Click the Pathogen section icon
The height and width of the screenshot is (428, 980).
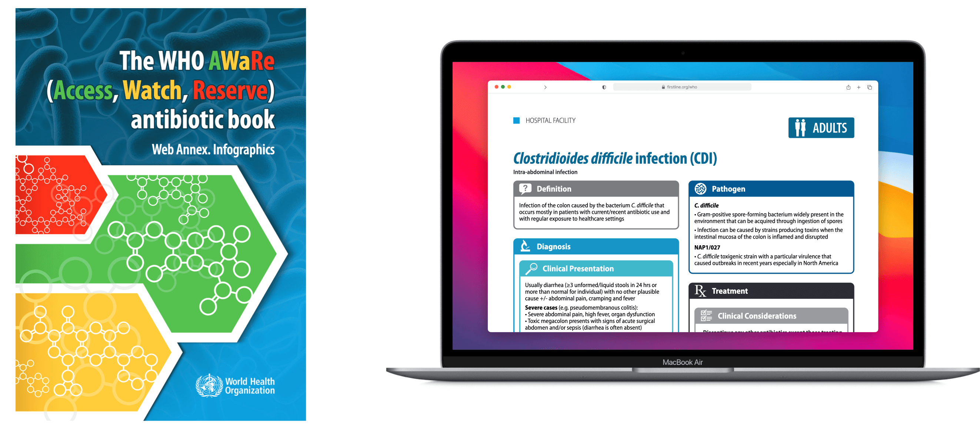(x=699, y=187)
